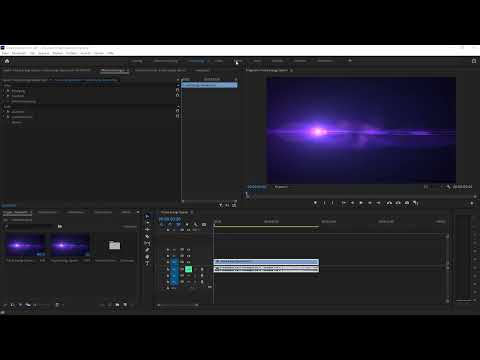Select the Hand tool
Image resolution: width=480 pixels, height=360 pixels.
coord(147,257)
